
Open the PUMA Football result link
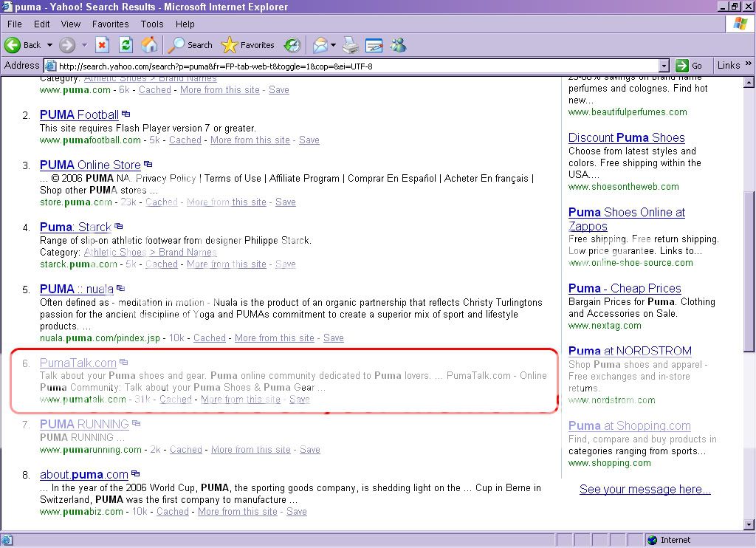[79, 114]
